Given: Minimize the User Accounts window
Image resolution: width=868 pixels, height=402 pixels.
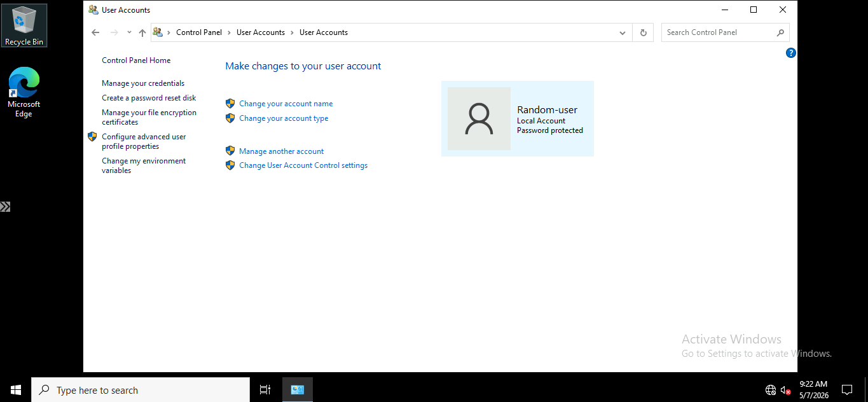Looking at the screenshot, I should point(724,10).
